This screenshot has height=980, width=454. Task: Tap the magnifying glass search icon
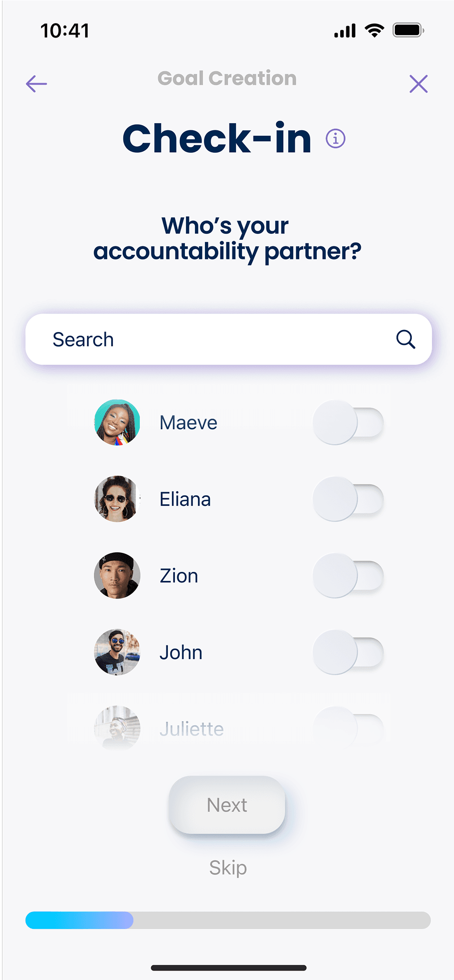click(405, 339)
